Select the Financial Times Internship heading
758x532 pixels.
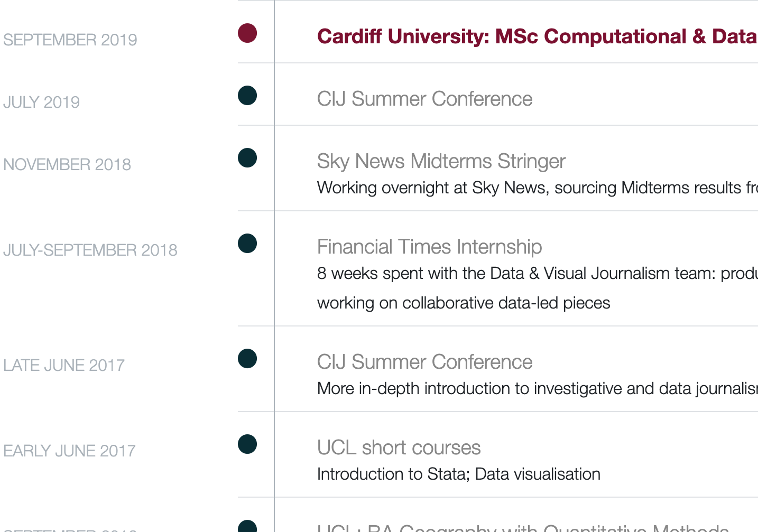tap(429, 247)
